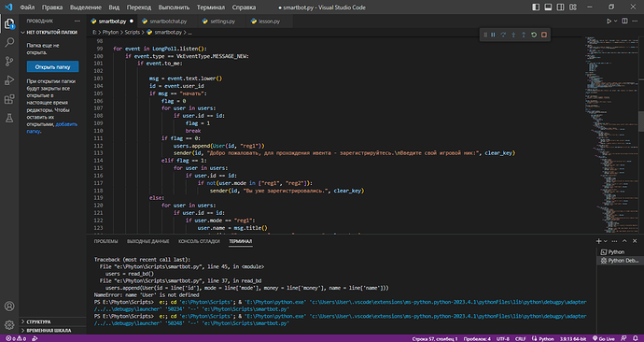Toggle secondary sidebar layout icon
The height and width of the screenshot is (342, 644).
click(560, 7)
